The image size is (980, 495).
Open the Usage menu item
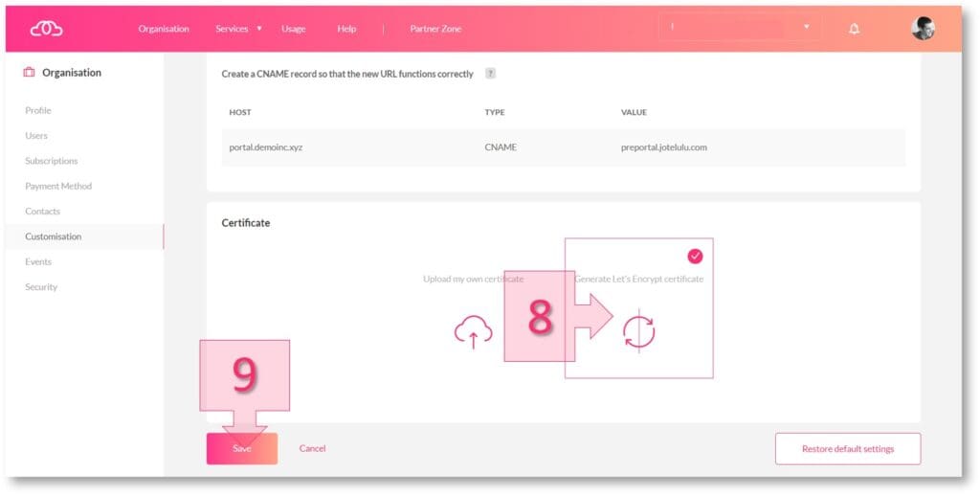coord(294,29)
